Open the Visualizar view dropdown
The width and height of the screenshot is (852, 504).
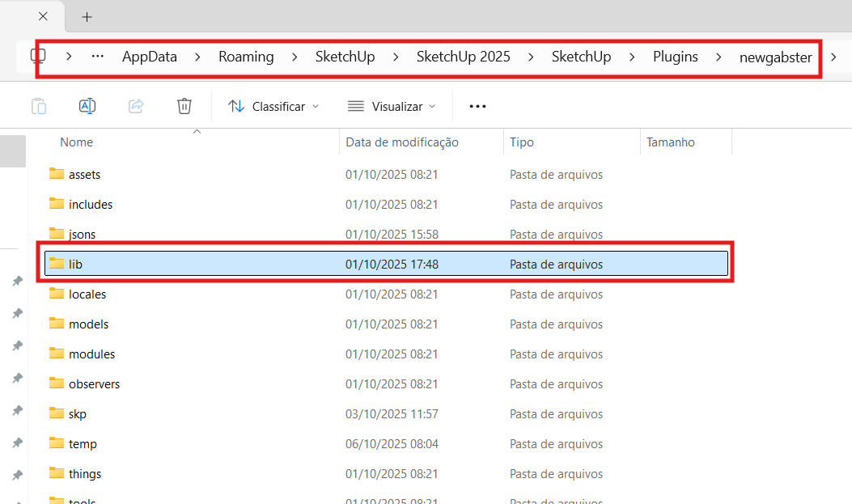(x=392, y=106)
